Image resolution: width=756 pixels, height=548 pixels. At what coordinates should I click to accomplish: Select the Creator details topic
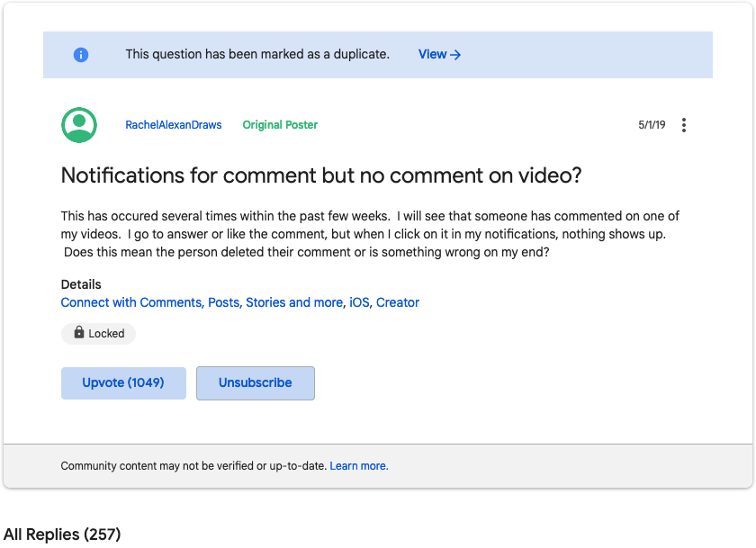398,302
